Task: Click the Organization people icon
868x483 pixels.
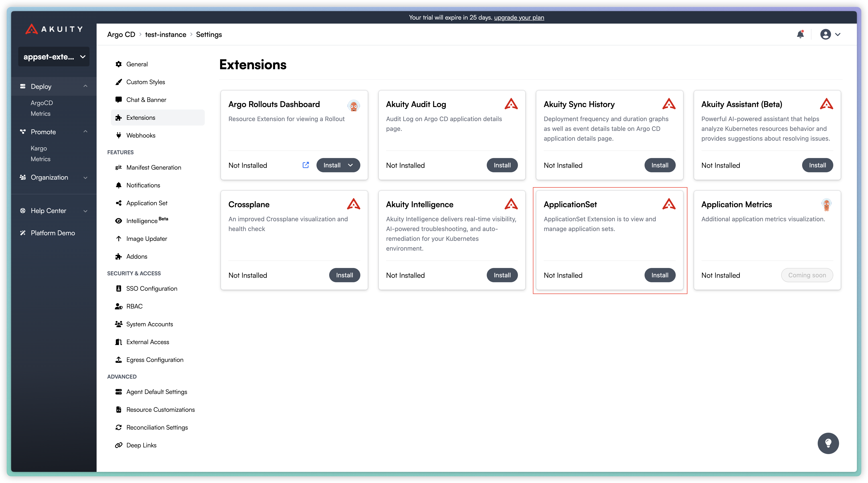Action: click(x=22, y=177)
